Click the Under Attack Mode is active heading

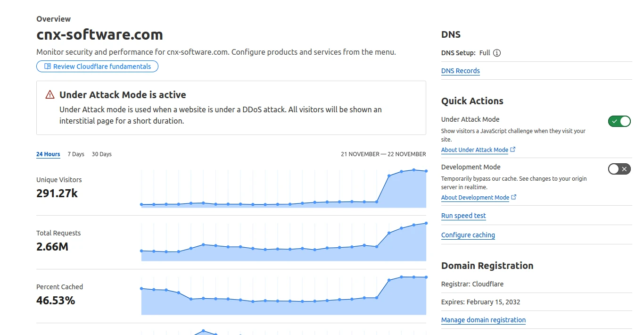point(123,95)
